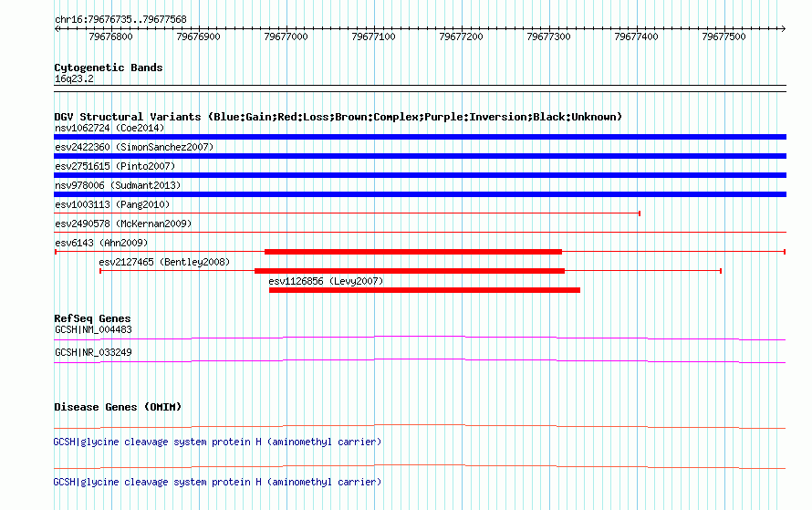
Task: Click ruler position 79677000
Action: click(x=286, y=36)
